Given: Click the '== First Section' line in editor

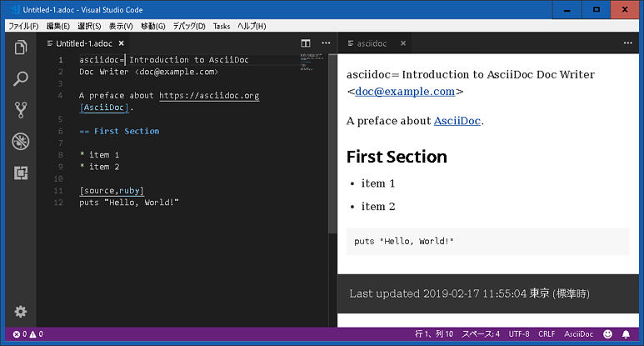Looking at the screenshot, I should [119, 131].
